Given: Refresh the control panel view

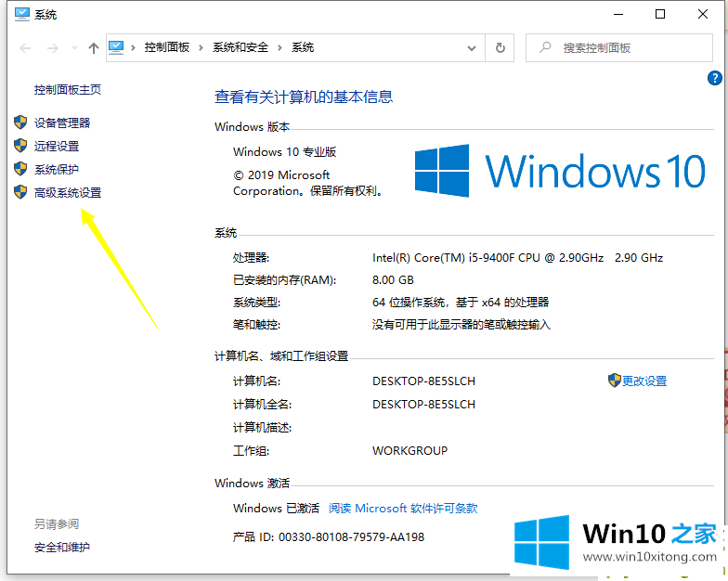Looking at the screenshot, I should pos(500,48).
